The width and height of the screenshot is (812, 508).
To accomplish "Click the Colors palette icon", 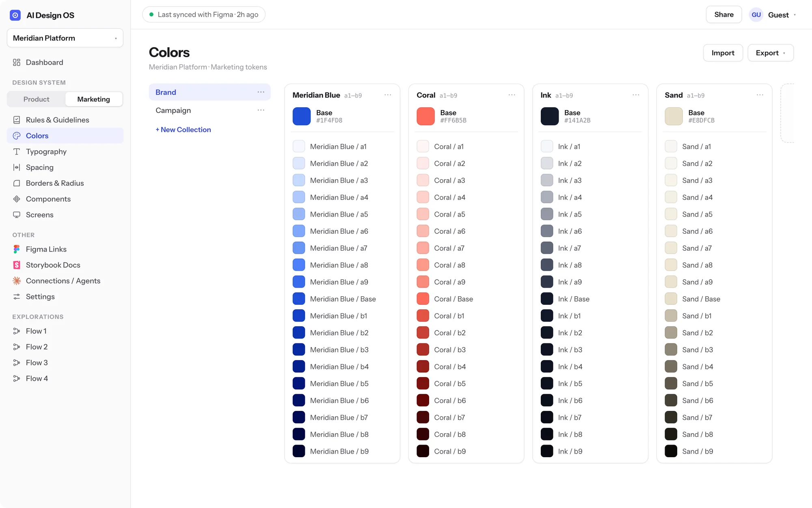I will click(17, 136).
